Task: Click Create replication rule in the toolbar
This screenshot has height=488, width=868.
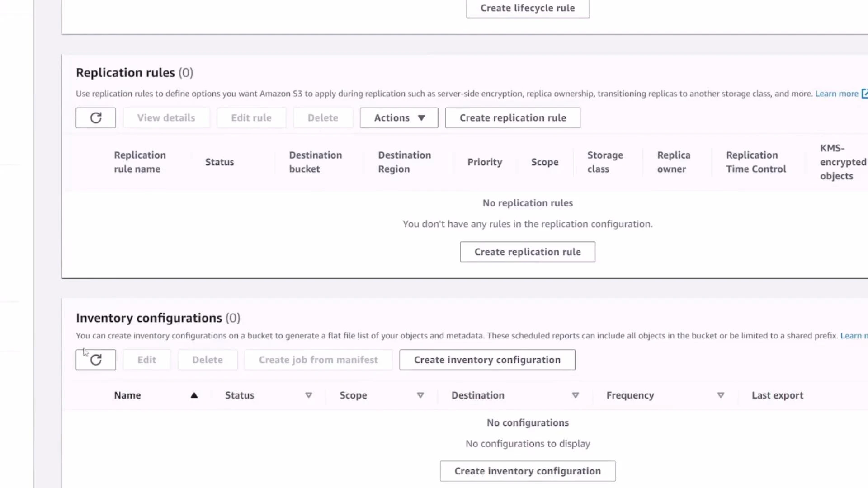Action: pyautogui.click(x=513, y=117)
